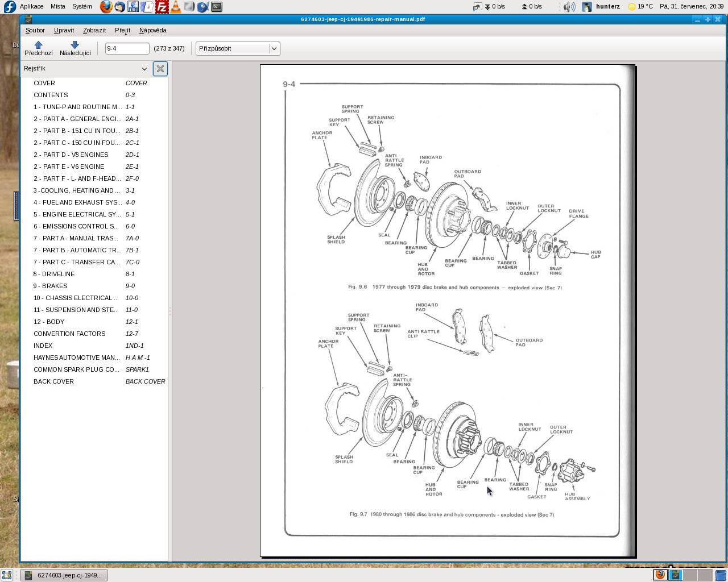Screen dimensions: 728x582
Task: Open the terminal launcher in the panel
Action: [217, 7]
